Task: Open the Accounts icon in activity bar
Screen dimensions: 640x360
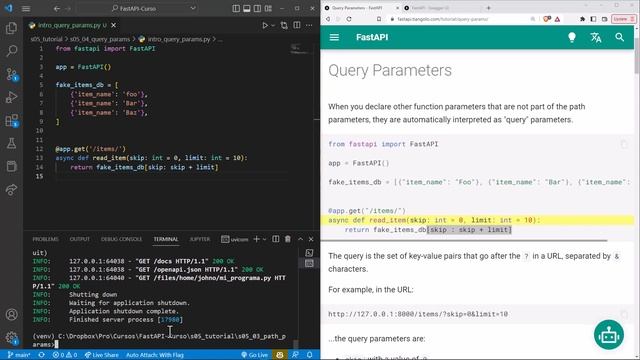Action: pos(11,315)
